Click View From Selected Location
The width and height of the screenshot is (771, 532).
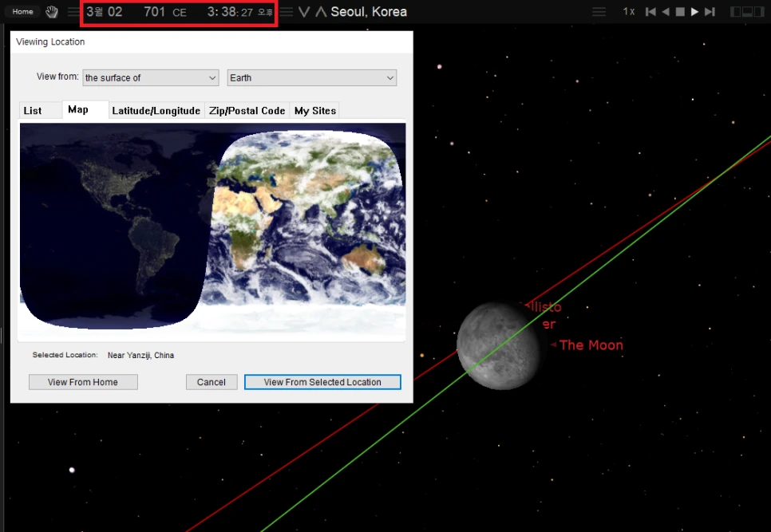[x=322, y=382]
